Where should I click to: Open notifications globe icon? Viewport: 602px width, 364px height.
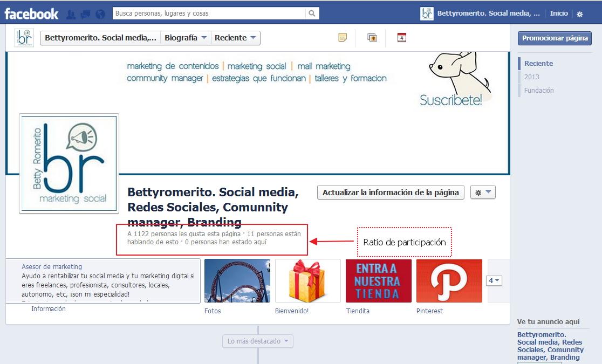tap(100, 15)
